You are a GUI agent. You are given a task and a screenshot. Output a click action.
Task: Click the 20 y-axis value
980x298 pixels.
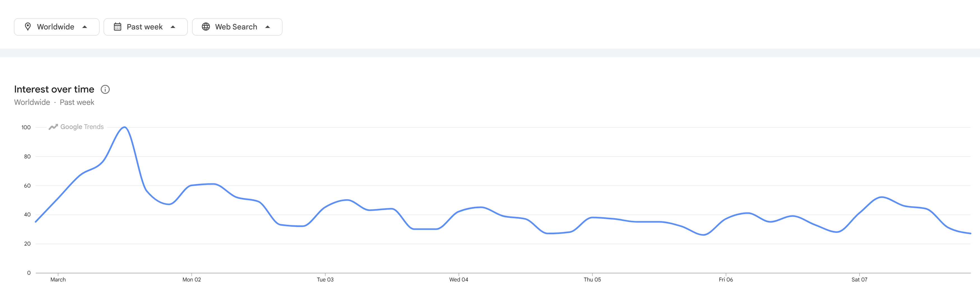tap(27, 244)
